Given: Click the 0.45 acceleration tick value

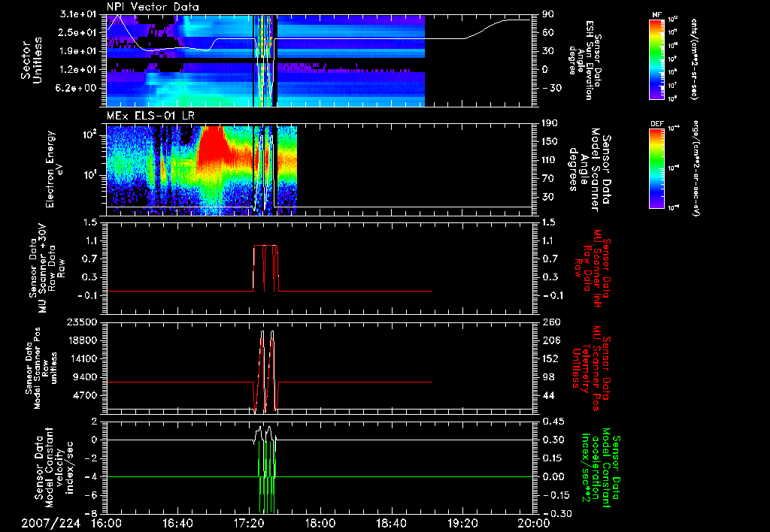Looking at the screenshot, I should click(x=553, y=422).
